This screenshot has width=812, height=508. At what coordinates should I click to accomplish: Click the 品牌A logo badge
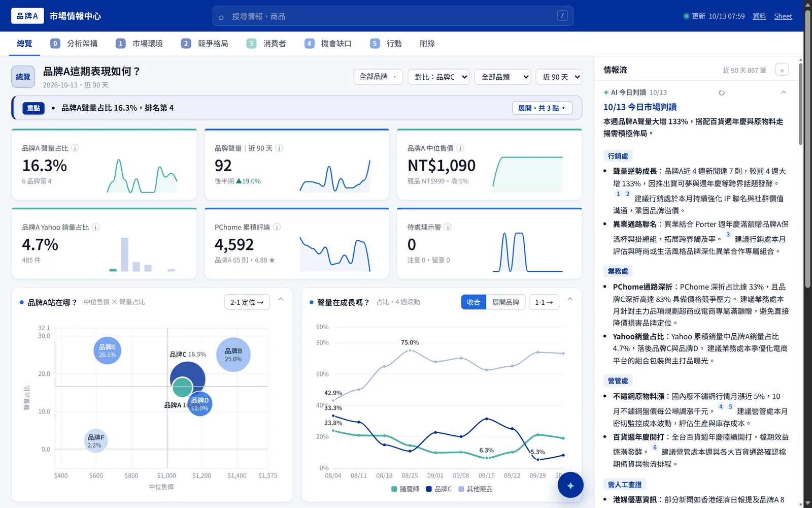[x=27, y=16]
